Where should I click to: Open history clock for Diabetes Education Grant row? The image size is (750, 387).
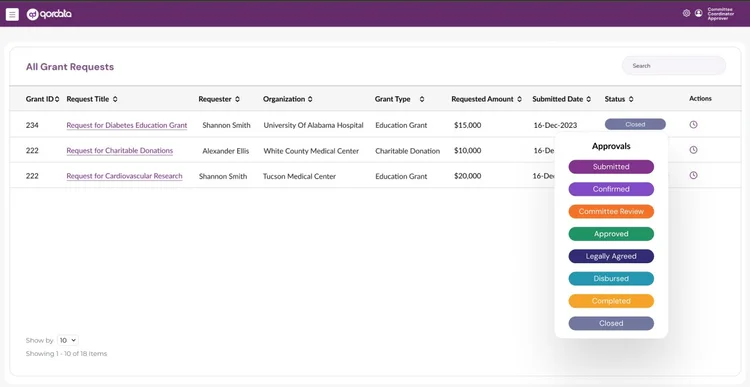pyautogui.click(x=693, y=124)
